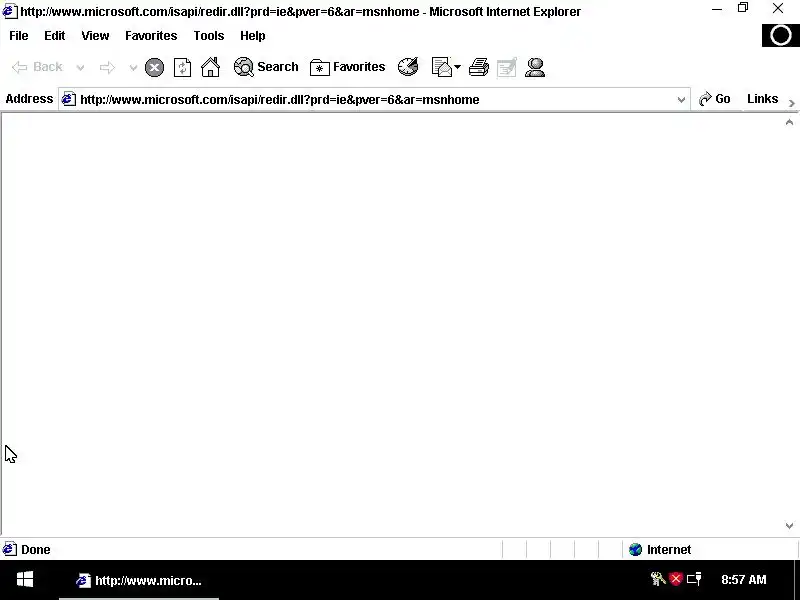Select the Internet Explorer taskbar button

pos(139,581)
